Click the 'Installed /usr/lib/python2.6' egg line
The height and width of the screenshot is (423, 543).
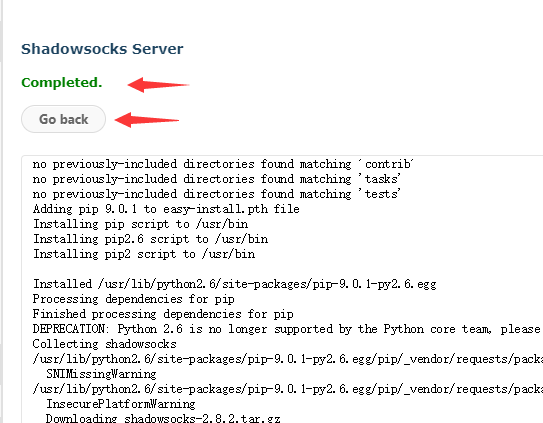[234, 284]
